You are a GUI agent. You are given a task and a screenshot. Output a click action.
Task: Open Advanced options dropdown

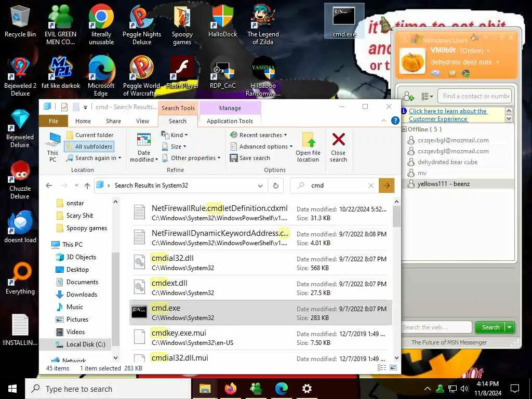click(261, 147)
